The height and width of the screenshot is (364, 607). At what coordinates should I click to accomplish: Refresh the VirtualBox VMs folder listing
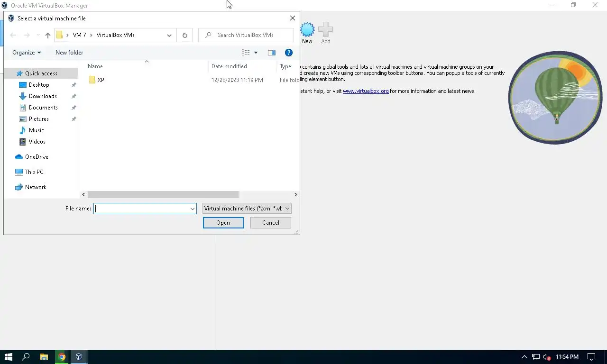pyautogui.click(x=184, y=35)
